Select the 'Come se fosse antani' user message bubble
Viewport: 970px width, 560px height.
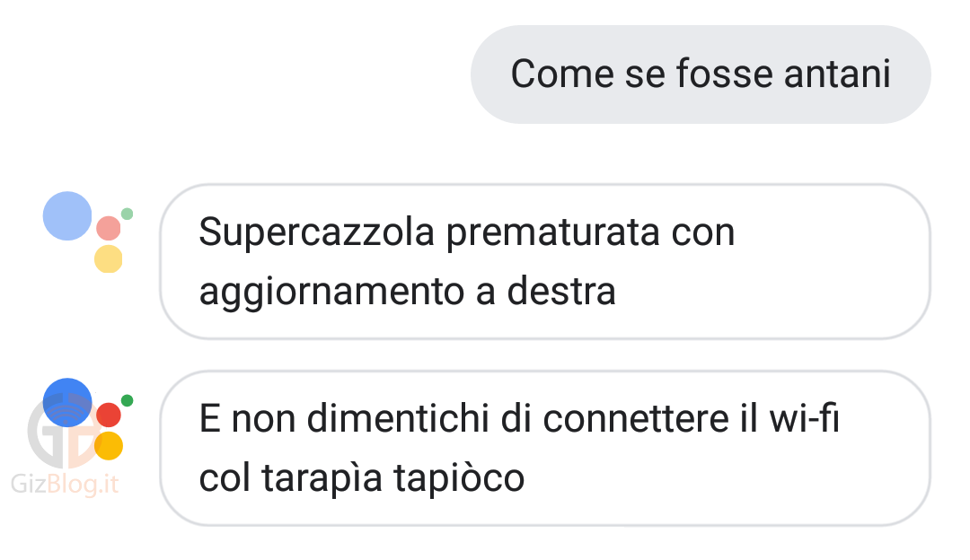[701, 74]
